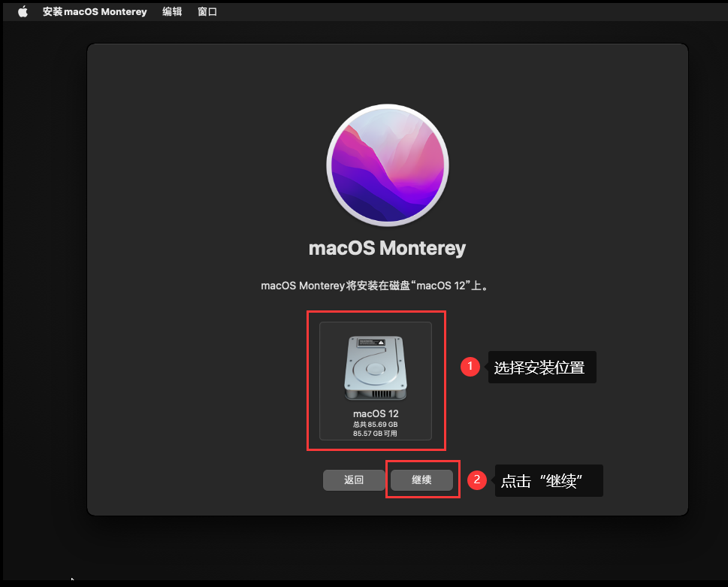The height and width of the screenshot is (587, 728).
Task: Click the install destination description sentence
Action: pos(375,286)
